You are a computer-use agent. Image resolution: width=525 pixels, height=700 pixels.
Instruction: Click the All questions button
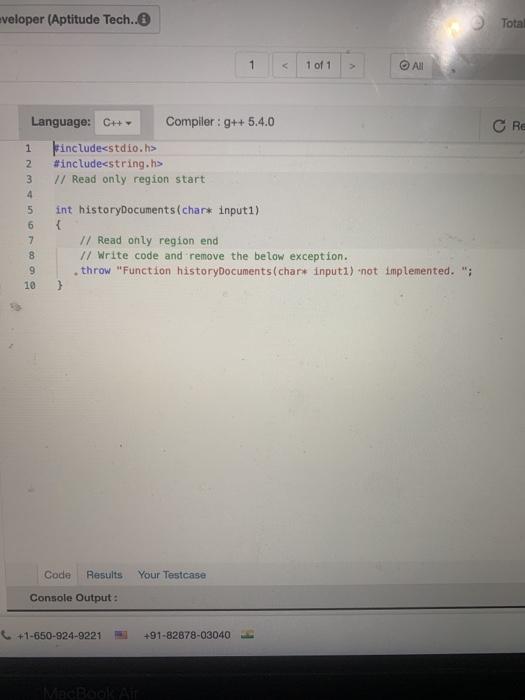point(411,66)
